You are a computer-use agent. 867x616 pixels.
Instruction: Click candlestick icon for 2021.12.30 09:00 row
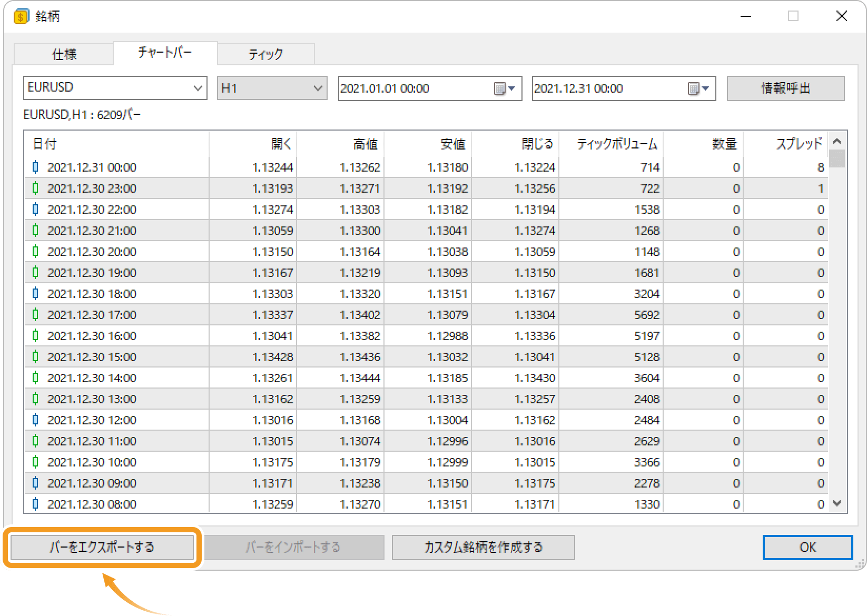(x=35, y=483)
